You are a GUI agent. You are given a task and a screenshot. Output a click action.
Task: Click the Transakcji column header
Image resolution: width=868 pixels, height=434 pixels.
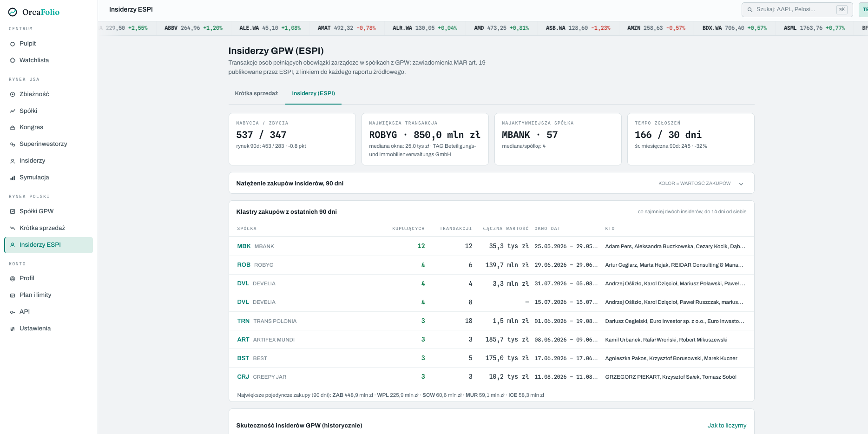click(456, 229)
